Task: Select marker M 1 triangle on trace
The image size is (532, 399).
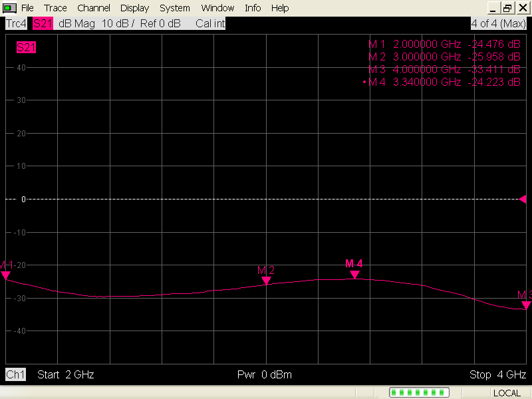Action: pyautogui.click(x=5, y=275)
